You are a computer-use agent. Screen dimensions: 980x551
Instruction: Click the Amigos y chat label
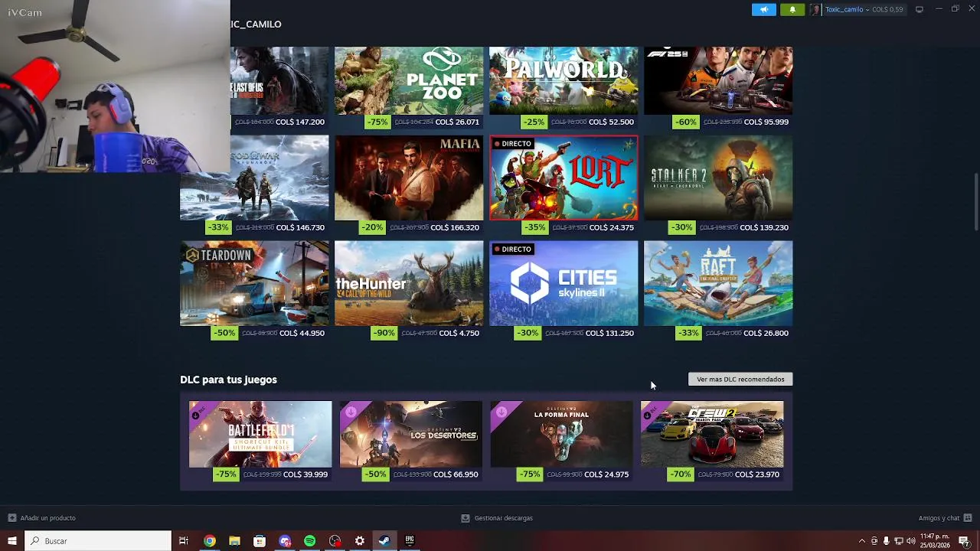click(939, 518)
